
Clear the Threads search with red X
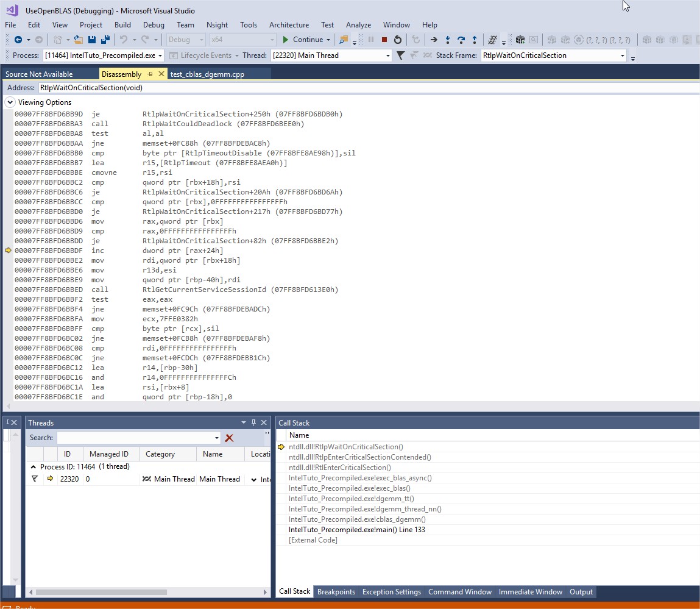click(x=230, y=438)
